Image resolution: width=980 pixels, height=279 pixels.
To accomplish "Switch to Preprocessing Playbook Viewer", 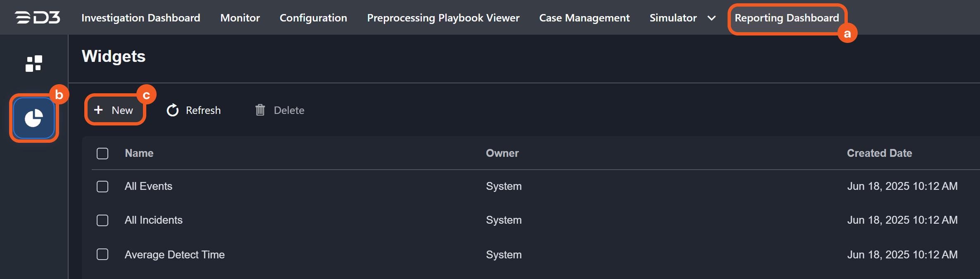I will [x=443, y=18].
